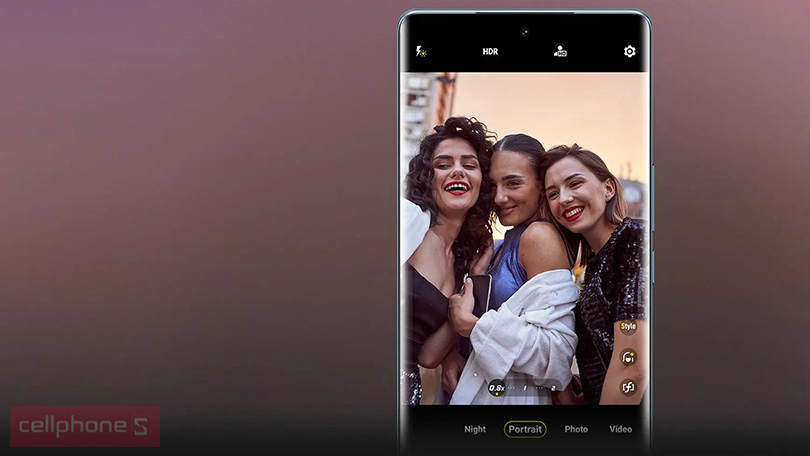Select 0.8x zoom level
Screen dimensions: 810x456
point(496,388)
